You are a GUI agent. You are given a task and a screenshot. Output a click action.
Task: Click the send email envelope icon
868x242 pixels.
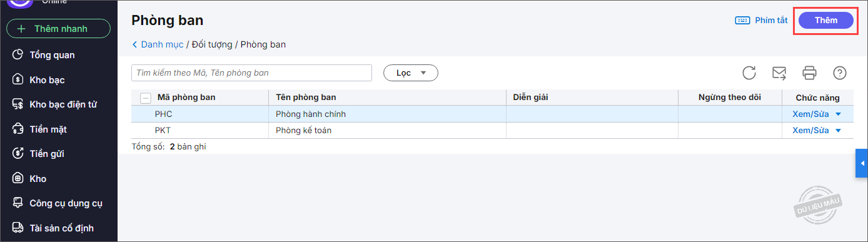tap(779, 73)
